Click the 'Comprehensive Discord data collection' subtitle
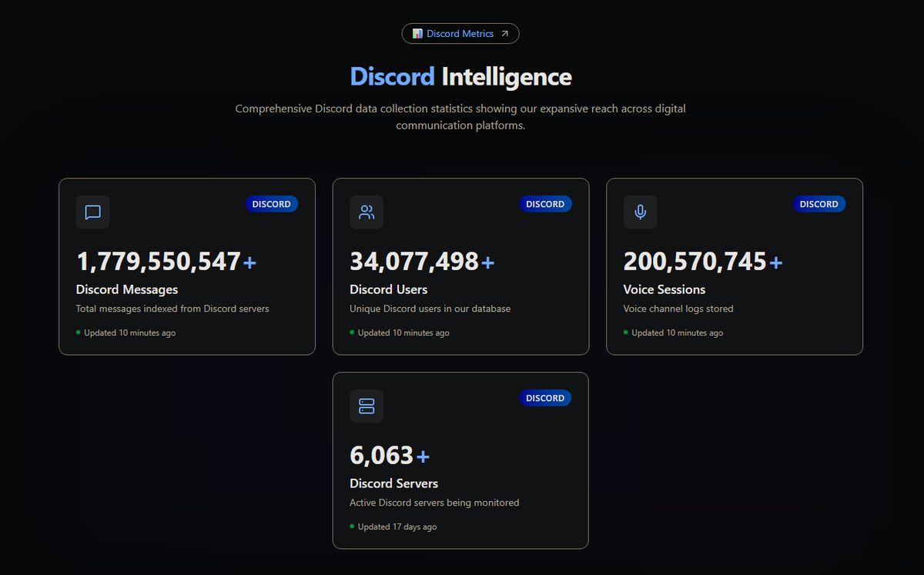The width and height of the screenshot is (924, 575). [460, 117]
